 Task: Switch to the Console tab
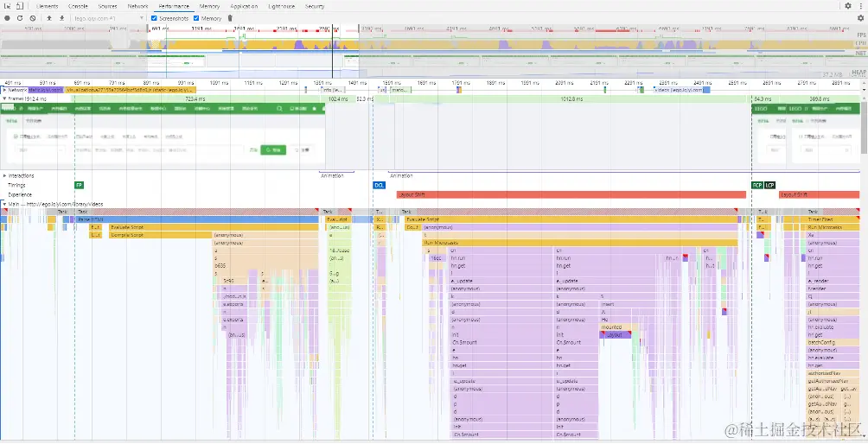pos(78,6)
